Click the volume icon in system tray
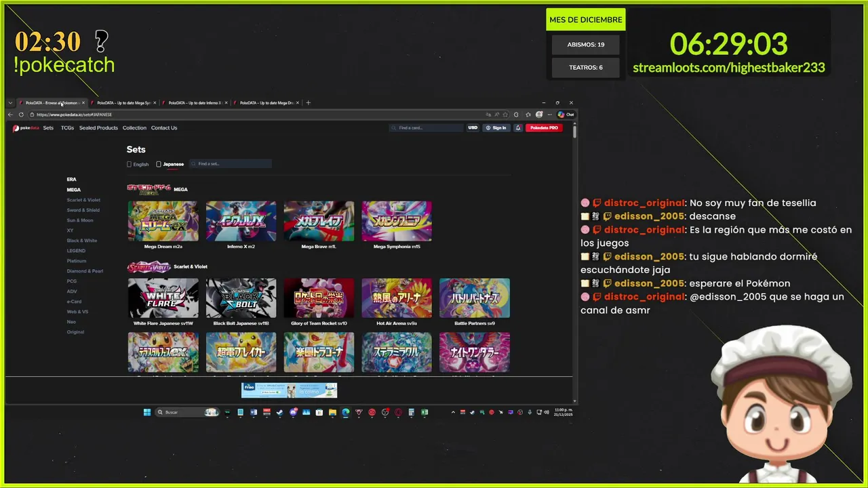 point(546,412)
